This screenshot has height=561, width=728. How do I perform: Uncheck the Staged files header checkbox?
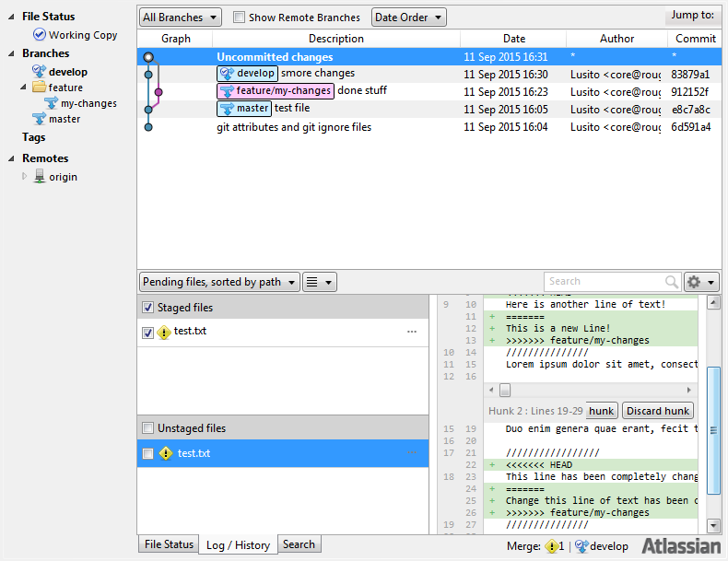click(x=147, y=307)
